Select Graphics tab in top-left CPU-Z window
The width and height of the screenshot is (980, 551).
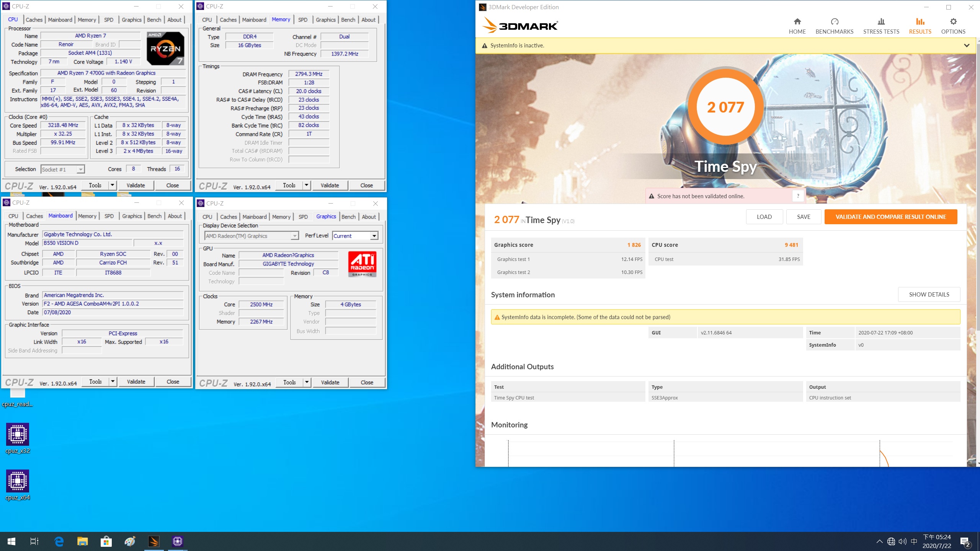point(132,20)
